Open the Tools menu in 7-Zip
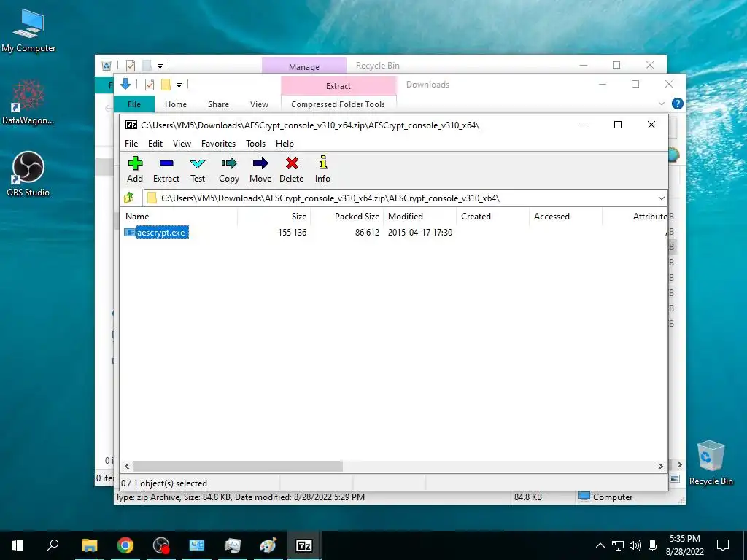The height and width of the screenshot is (560, 747). click(255, 144)
